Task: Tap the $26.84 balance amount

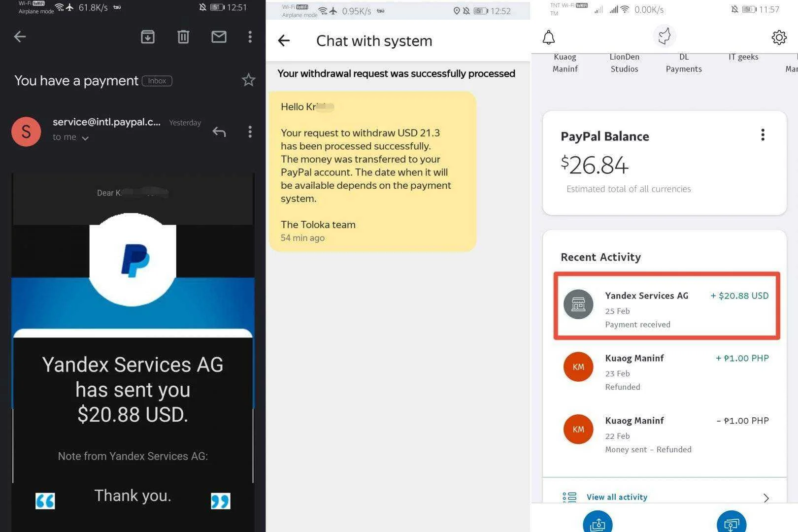Action: coord(595,165)
